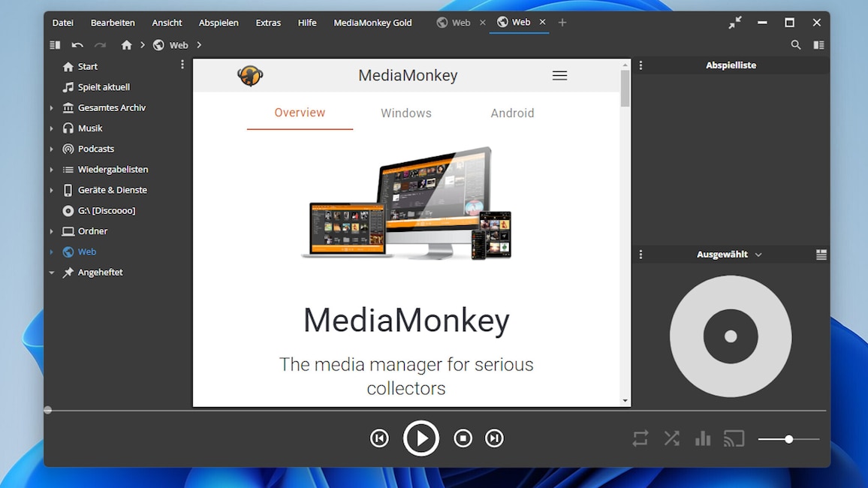Expand the Web tree node
Viewport: 868px width, 488px height.
coord(52,252)
